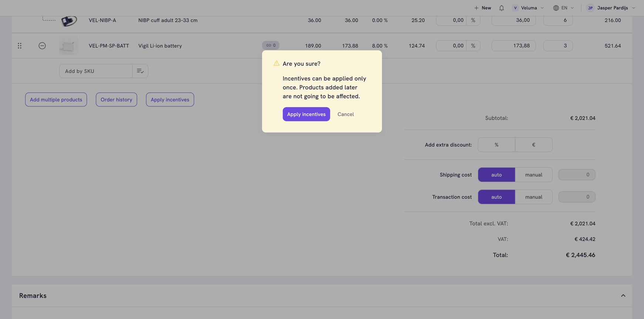Click the warning triangle icon in the dialog
Image resolution: width=644 pixels, height=319 pixels.
(276, 63)
